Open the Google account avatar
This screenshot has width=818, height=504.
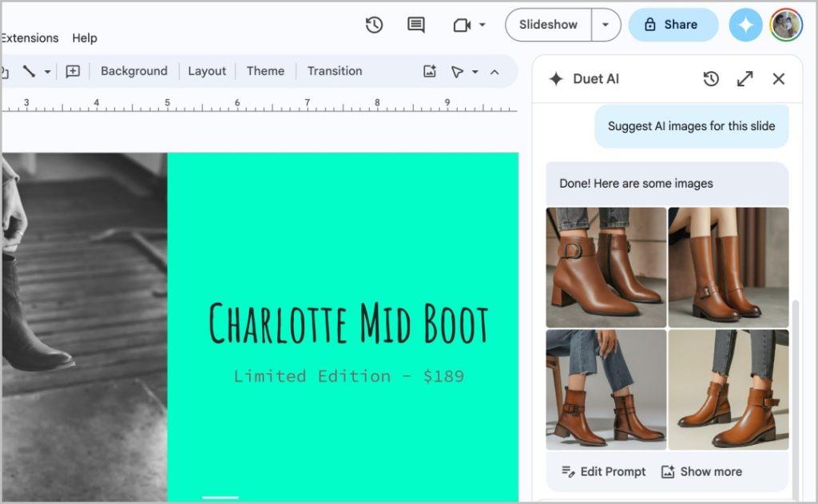[x=786, y=25]
